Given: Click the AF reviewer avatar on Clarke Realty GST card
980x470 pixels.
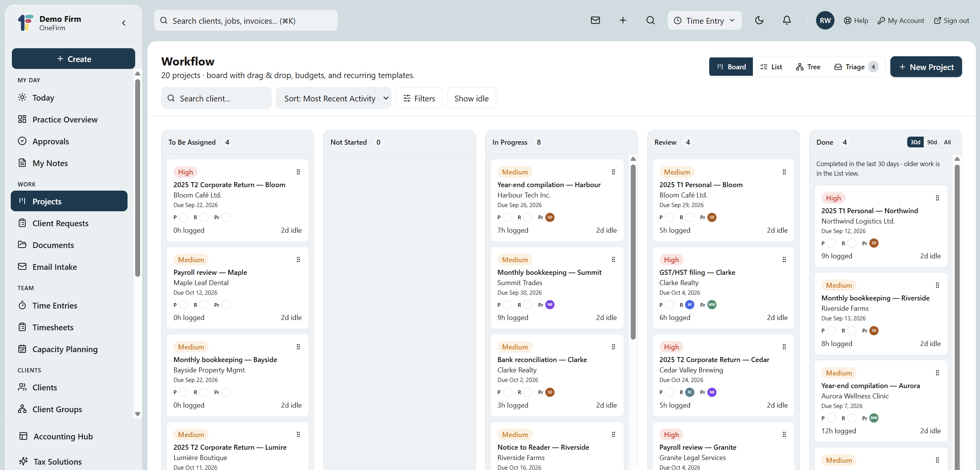Looking at the screenshot, I should (690, 305).
